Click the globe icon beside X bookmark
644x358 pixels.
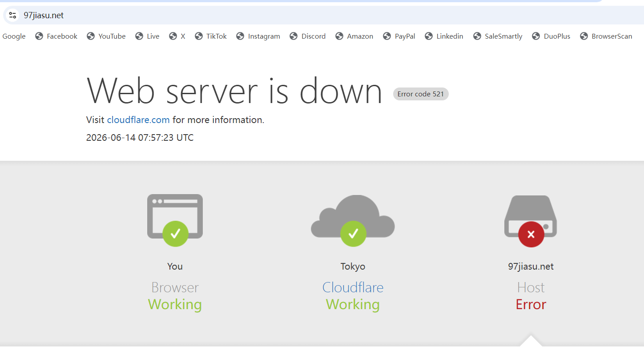click(x=173, y=36)
